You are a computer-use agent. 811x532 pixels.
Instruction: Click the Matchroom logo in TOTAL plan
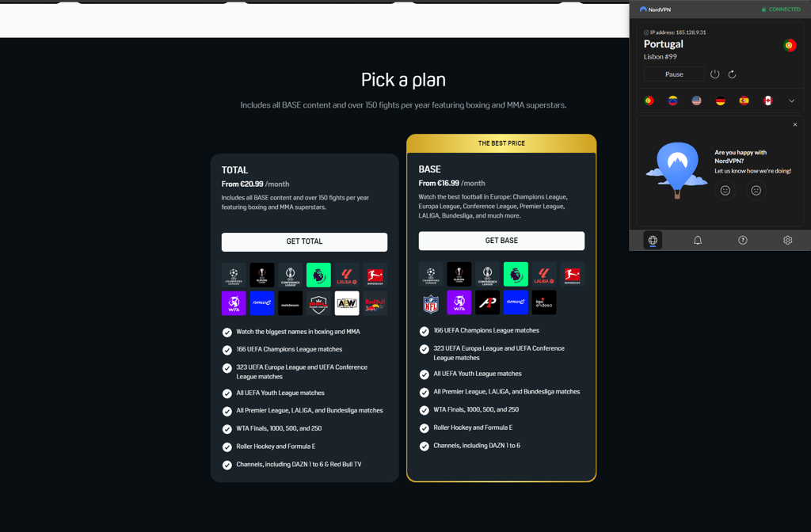click(290, 303)
